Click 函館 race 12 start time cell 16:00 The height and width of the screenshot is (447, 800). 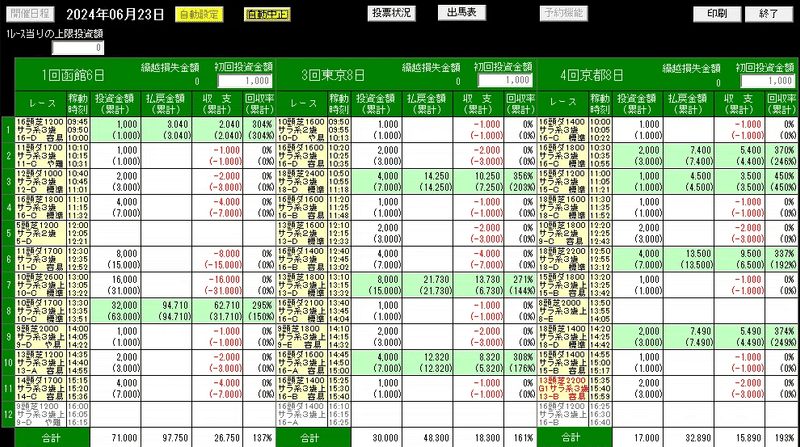[x=78, y=414]
